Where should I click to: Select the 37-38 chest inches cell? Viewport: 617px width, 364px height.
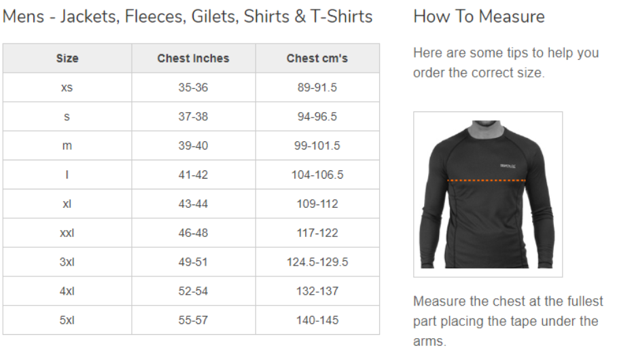(x=193, y=116)
